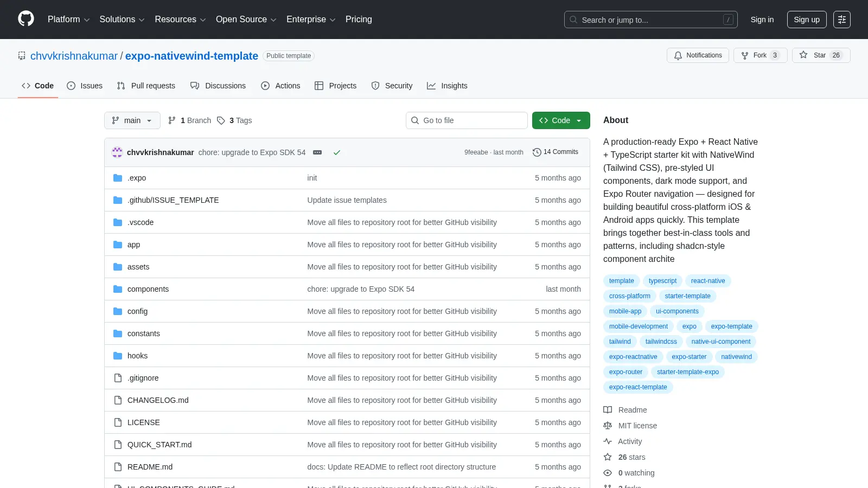This screenshot has width=868, height=488.
Task: Expand the Enterprise menu
Action: pos(311,20)
